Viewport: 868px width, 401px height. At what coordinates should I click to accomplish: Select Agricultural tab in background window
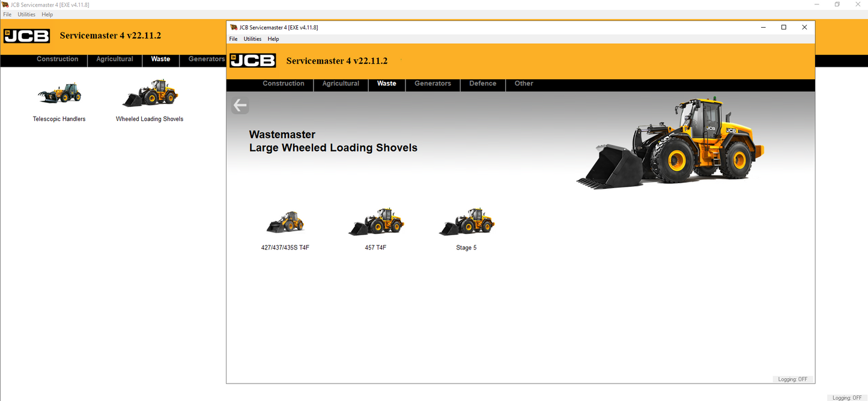pyautogui.click(x=115, y=59)
